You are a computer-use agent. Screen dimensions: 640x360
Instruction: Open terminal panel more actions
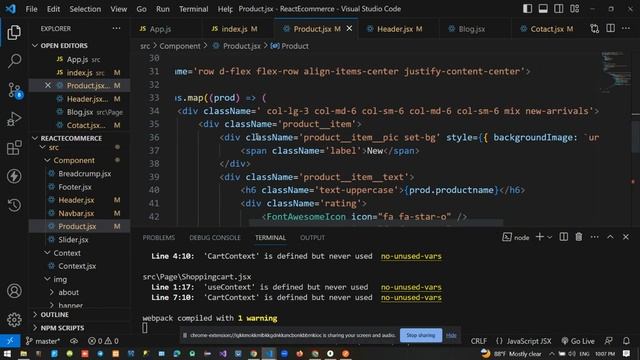click(595, 237)
